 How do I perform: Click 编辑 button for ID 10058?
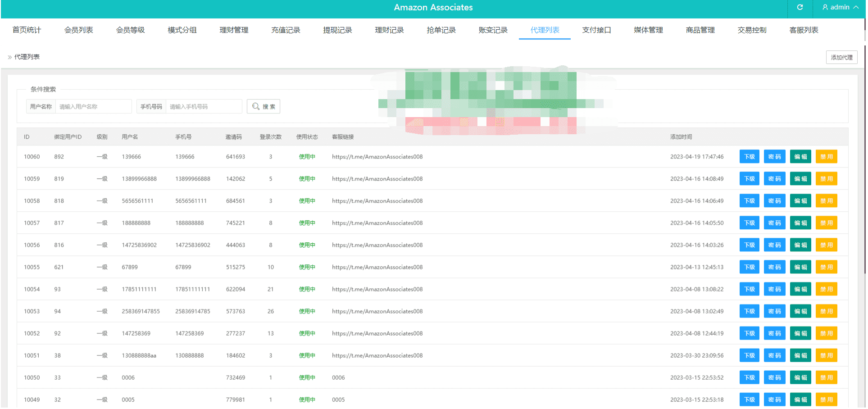(x=800, y=201)
